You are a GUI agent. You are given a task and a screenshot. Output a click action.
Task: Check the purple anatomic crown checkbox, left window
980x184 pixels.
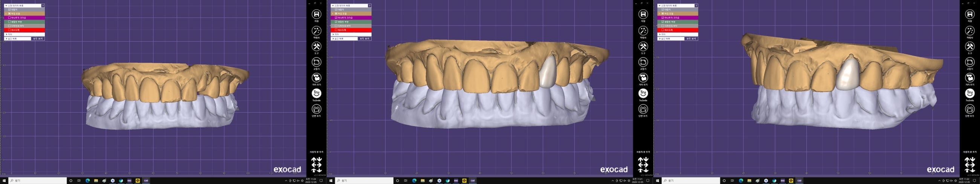coord(9,17)
